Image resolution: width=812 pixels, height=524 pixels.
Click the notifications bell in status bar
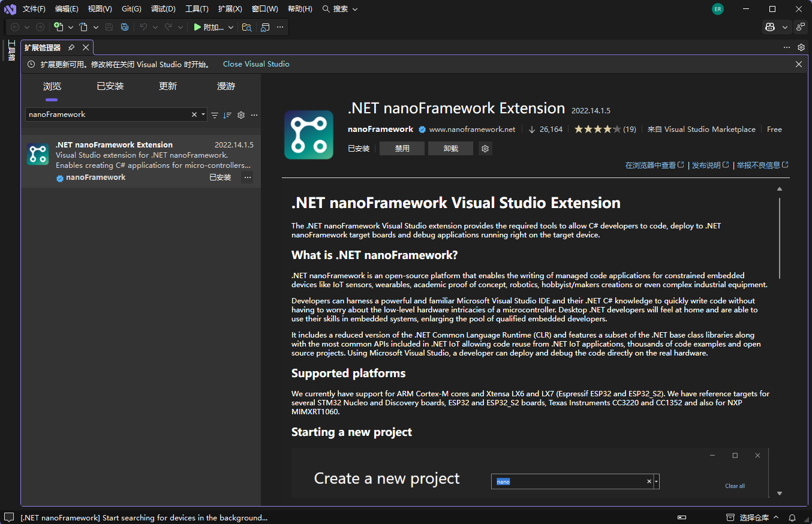(792, 517)
